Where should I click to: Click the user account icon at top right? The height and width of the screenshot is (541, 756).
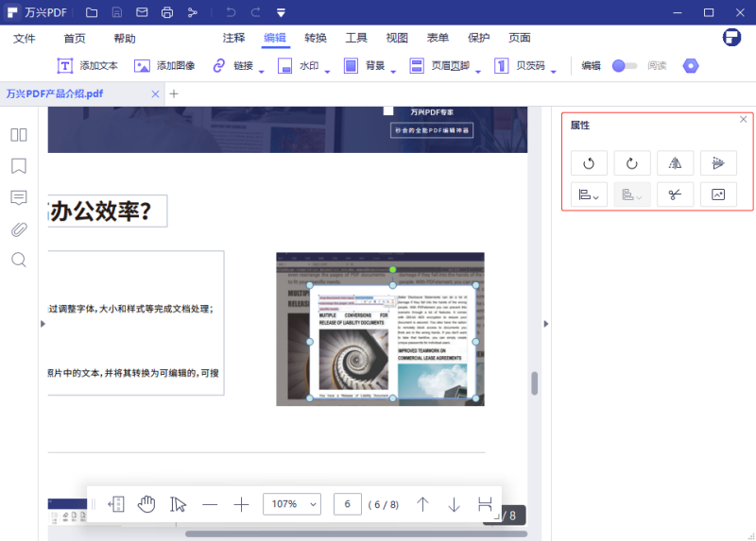(x=731, y=37)
